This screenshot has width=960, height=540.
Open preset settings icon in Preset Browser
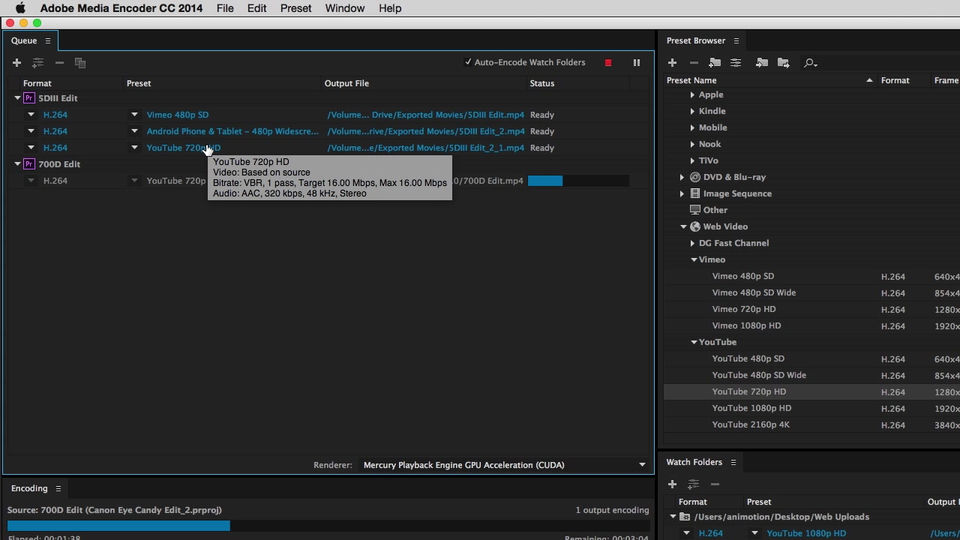click(x=736, y=62)
